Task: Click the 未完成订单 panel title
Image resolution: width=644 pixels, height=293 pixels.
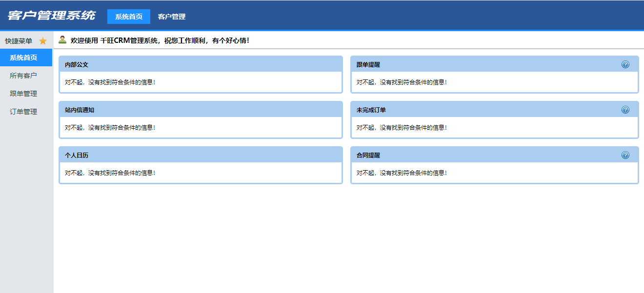Action: (371, 110)
